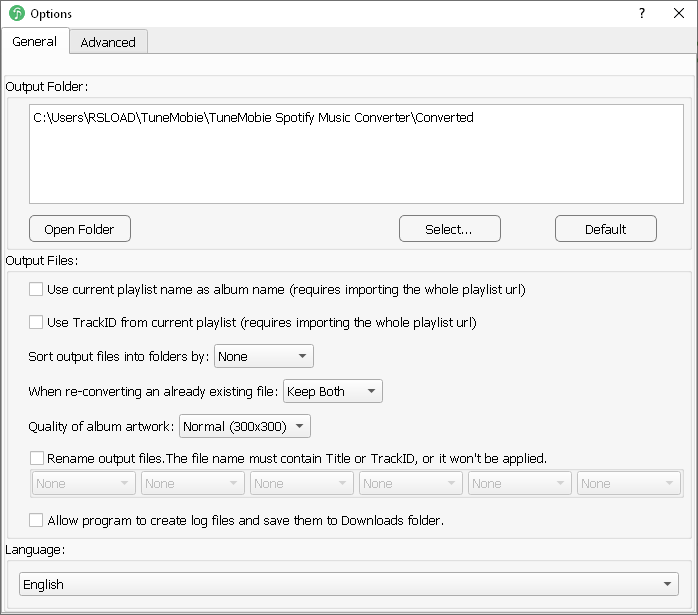
Task: Switch to the Advanced tab
Action: (108, 42)
